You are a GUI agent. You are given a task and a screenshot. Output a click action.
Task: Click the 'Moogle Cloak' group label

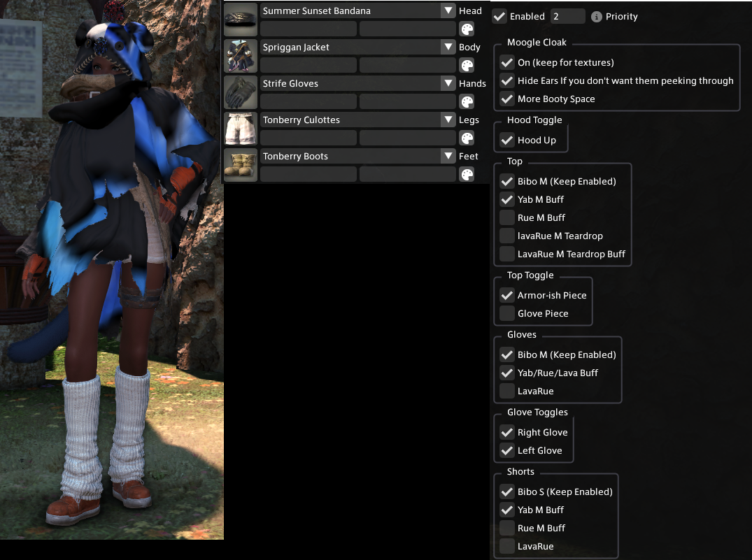coord(537,42)
